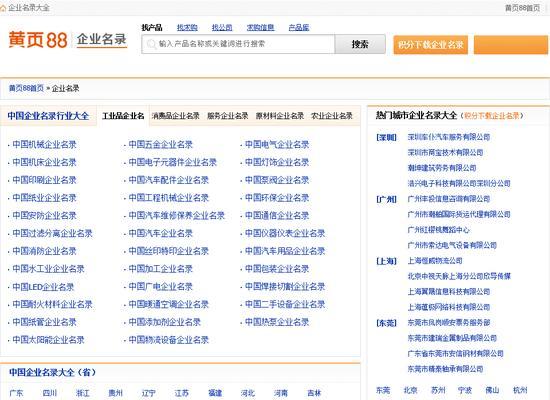Open the 上海恒威物流公司 company link

(x=435, y=261)
